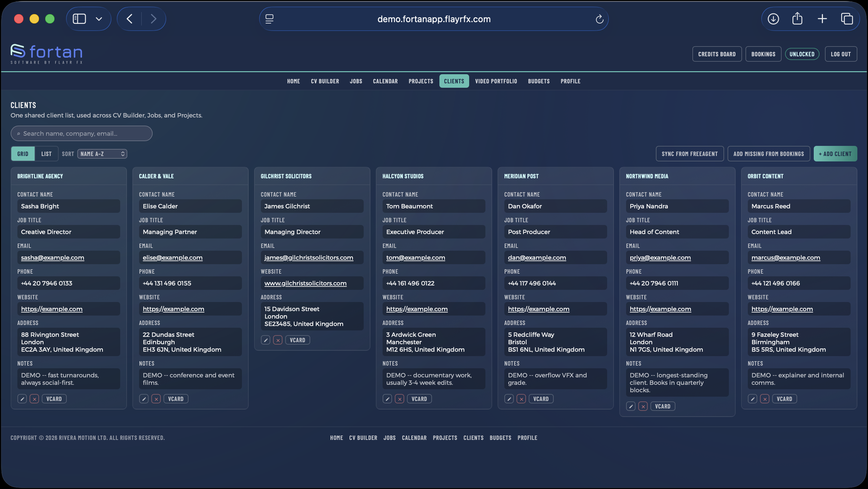Open the Profile tab in top navigation
Screen dimensions: 868x489
(571, 81)
